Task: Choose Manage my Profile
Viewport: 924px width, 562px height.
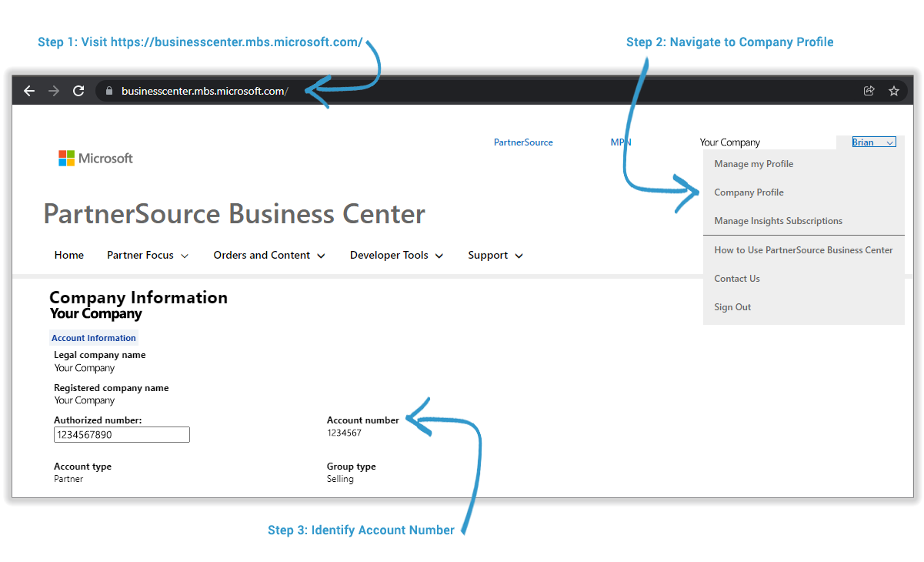Action: [753, 164]
